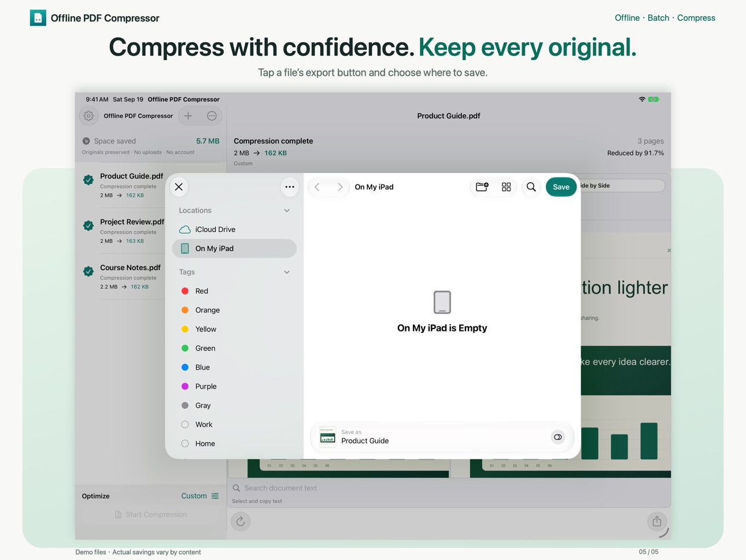The image size is (746, 560).
Task: Create a new folder in On My iPad
Action: (x=482, y=187)
